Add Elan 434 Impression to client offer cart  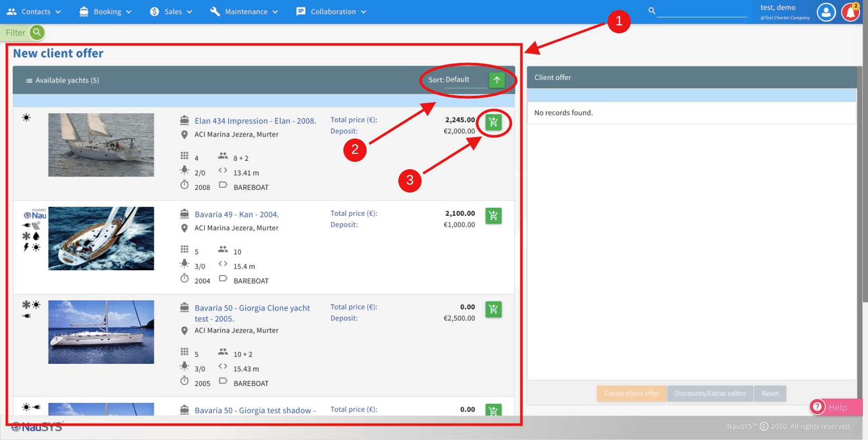coord(493,122)
